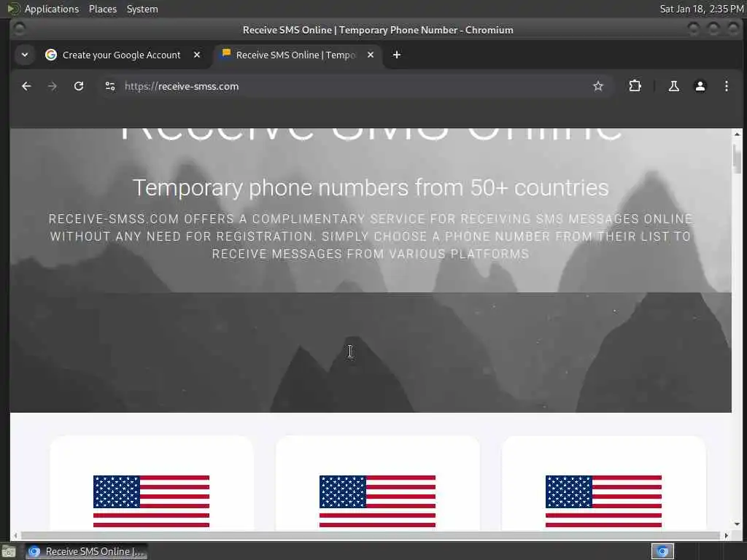747x560 pixels.
Task: Click the horizontal scrollbar at page bottom
Action: click(x=370, y=535)
